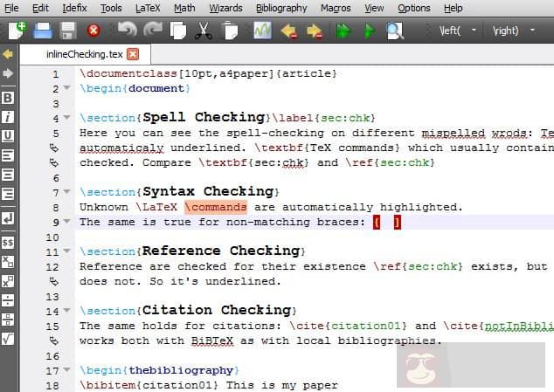The height and width of the screenshot is (392, 554).
Task: Click the \right) toolbar button
Action: [506, 31]
